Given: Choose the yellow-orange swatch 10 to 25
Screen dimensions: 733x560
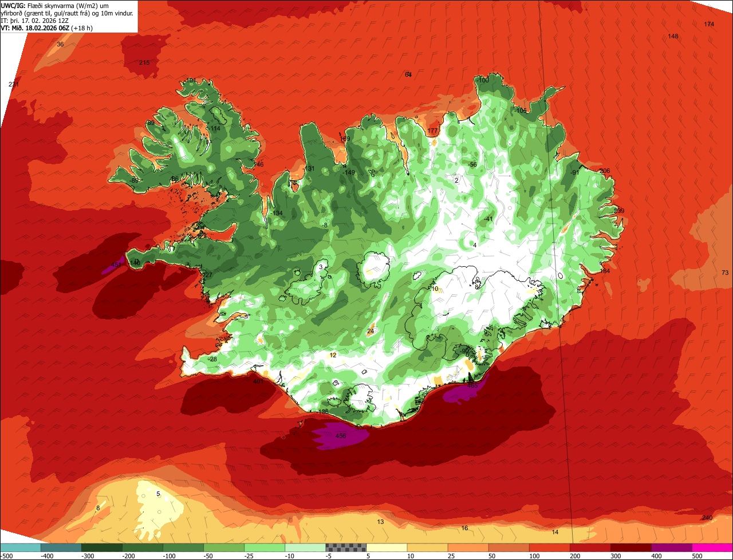Looking at the screenshot, I should [x=427, y=547].
